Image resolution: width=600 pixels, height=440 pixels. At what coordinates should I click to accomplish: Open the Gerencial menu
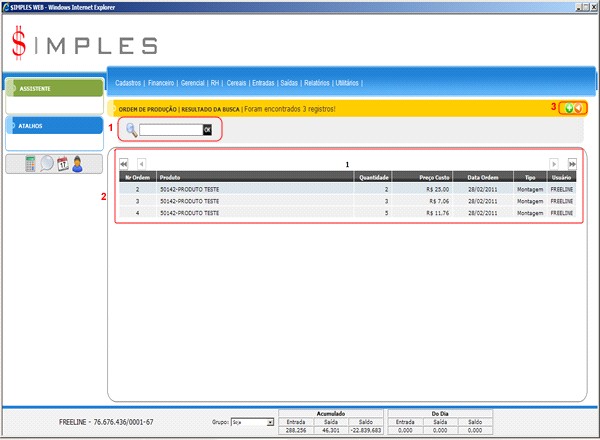[x=192, y=83]
